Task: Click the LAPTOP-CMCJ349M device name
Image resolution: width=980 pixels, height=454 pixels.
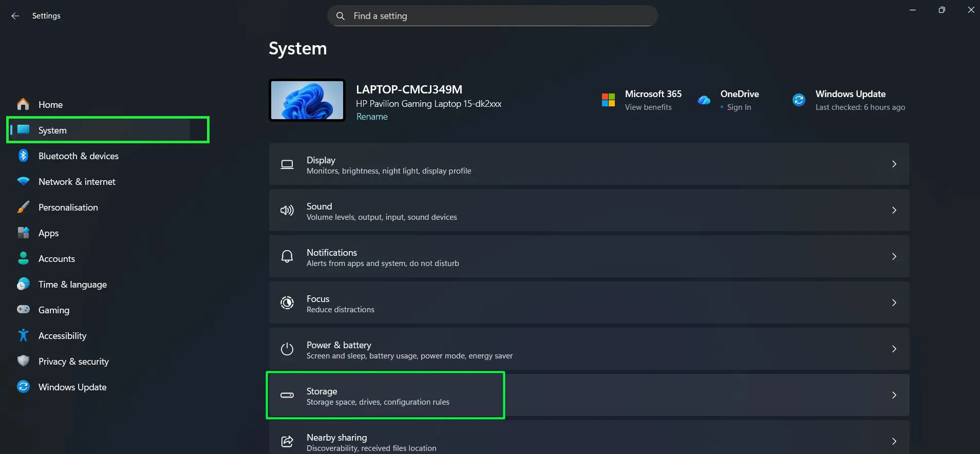Action: pyautogui.click(x=409, y=89)
